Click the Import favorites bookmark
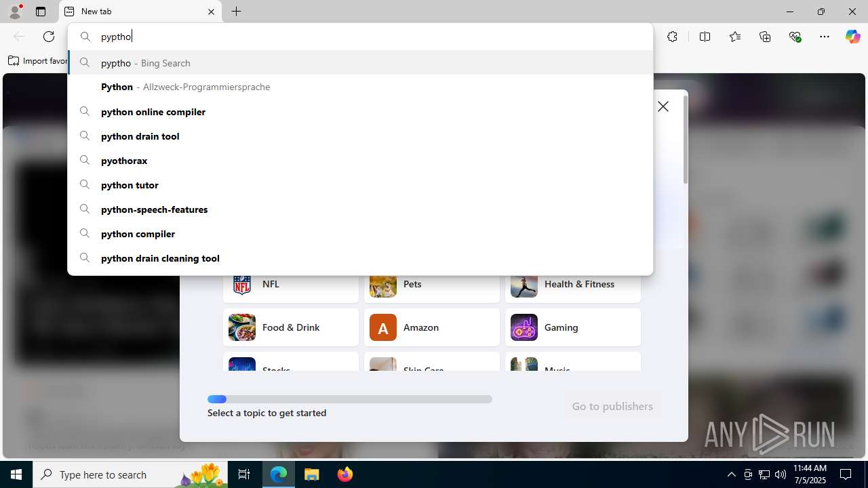868x488 pixels. pos(37,61)
